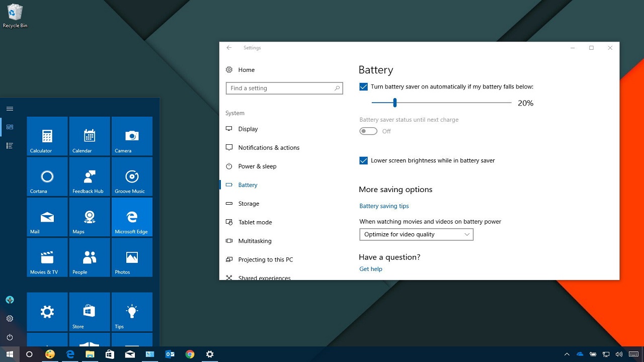This screenshot has width=644, height=362.
Task: Go to Display settings section
Action: point(248,129)
